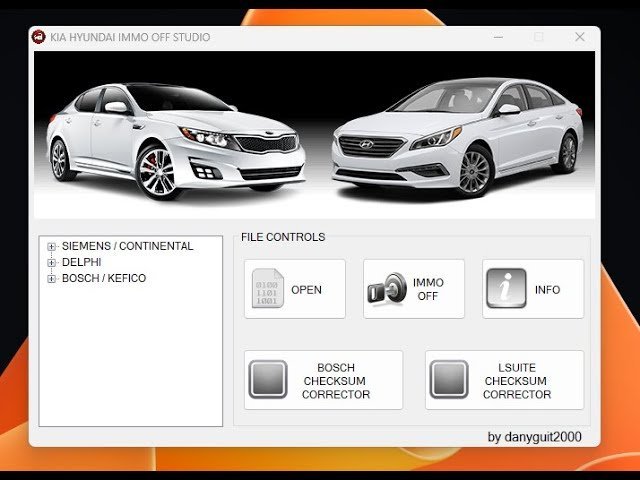
Task: Click the IMMO OFF button
Action: click(x=414, y=289)
